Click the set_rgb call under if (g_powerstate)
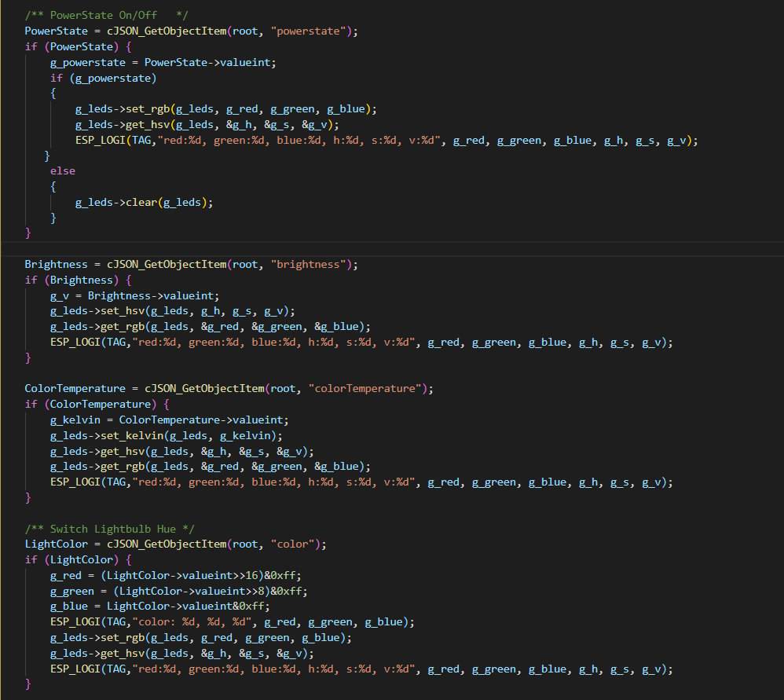Image resolution: width=784 pixels, height=700 pixels. point(226,109)
